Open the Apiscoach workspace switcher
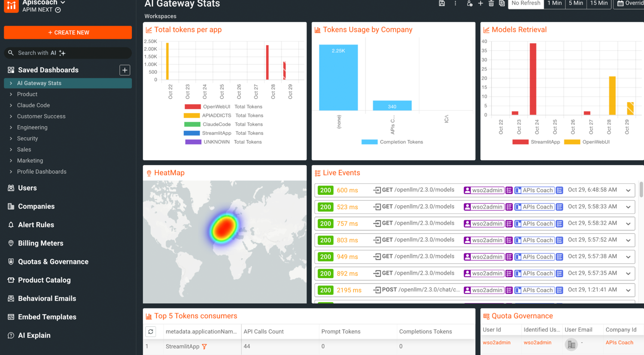The height and width of the screenshot is (355, 644). [x=42, y=3]
